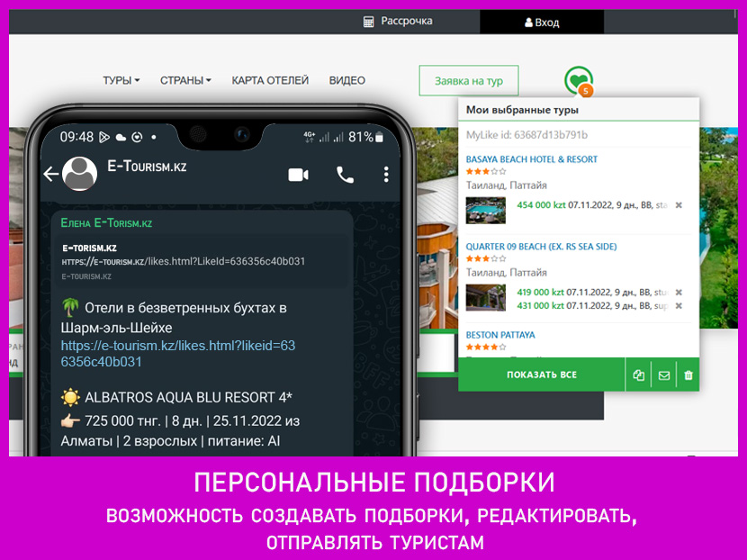Image resolution: width=747 pixels, height=560 pixels.
Task: Open the КАРТА ОТЕЛЕЙ menu item
Action: pos(270,80)
